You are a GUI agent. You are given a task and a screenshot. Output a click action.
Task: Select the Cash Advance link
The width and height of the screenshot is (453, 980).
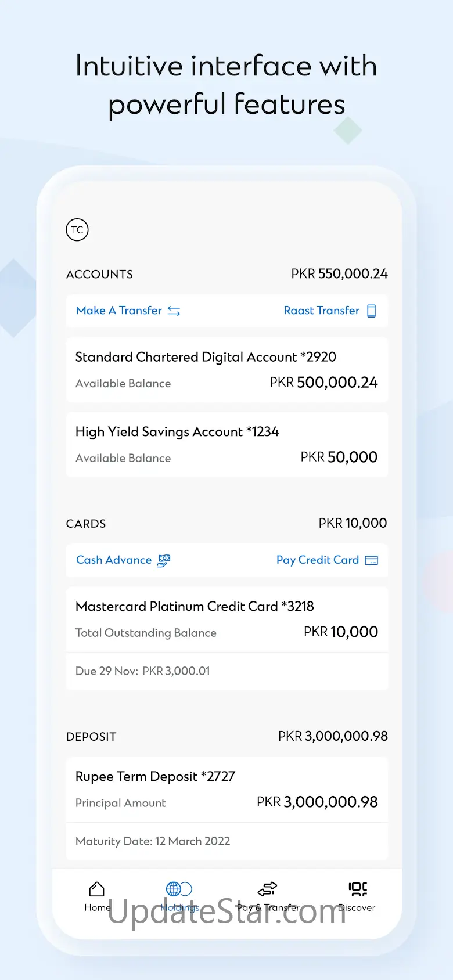pos(114,560)
